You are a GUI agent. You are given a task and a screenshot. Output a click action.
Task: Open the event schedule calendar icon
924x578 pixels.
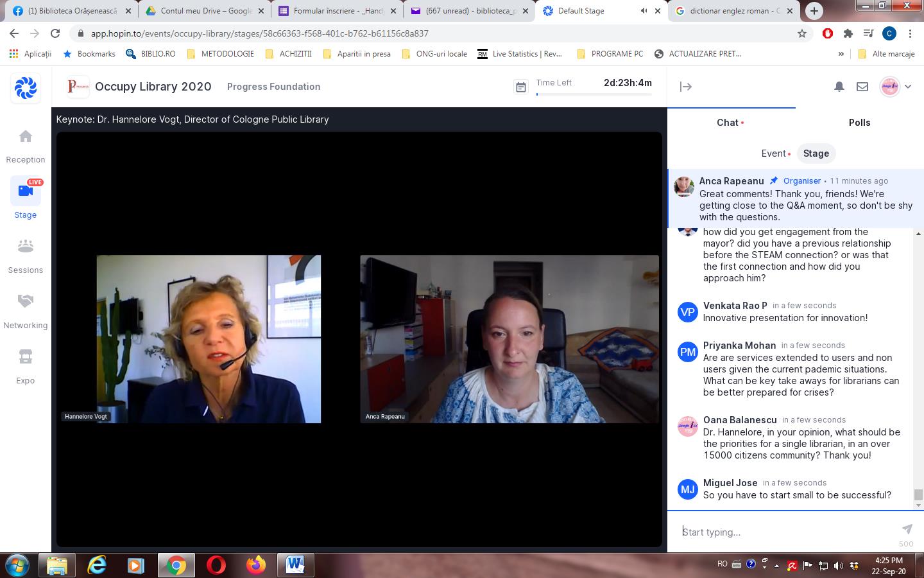[521, 87]
